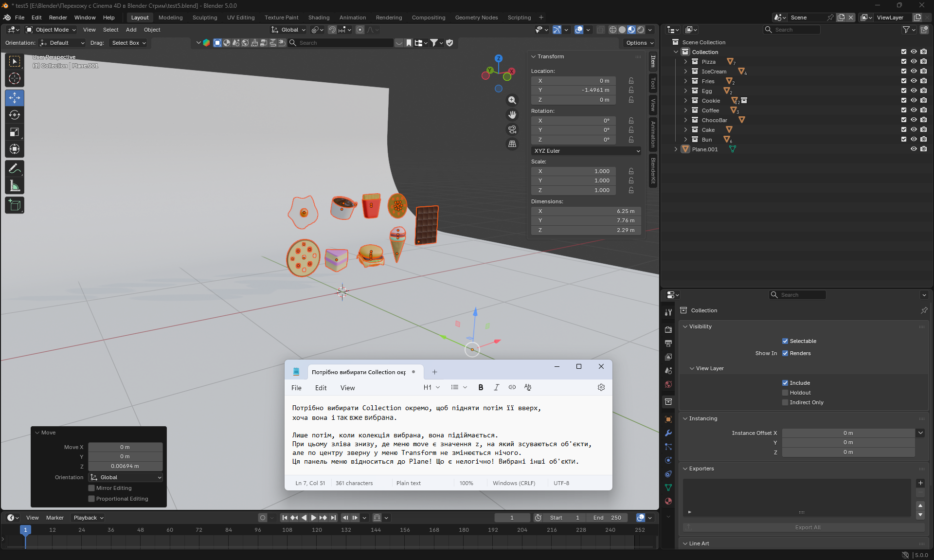Open the Object Mode dropdown
Screen dimensions: 934x560
(52, 30)
